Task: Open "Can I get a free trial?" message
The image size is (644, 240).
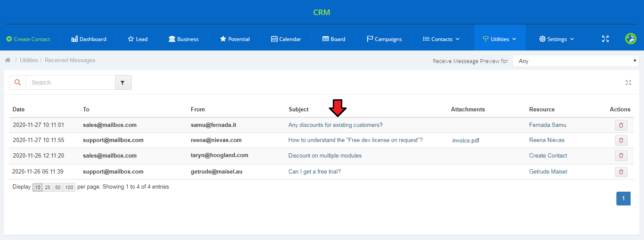Action: pos(315,172)
